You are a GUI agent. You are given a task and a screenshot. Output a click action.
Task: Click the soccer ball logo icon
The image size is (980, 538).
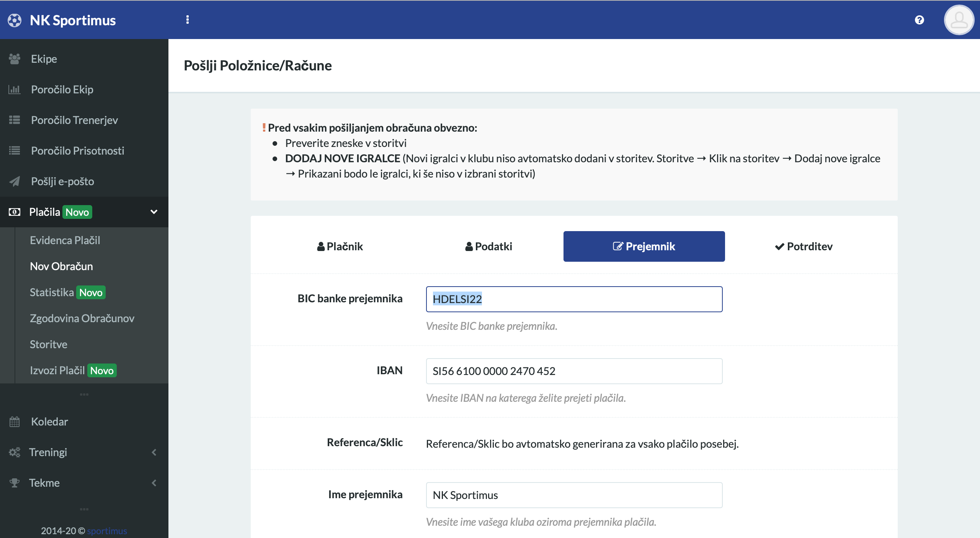pos(15,20)
